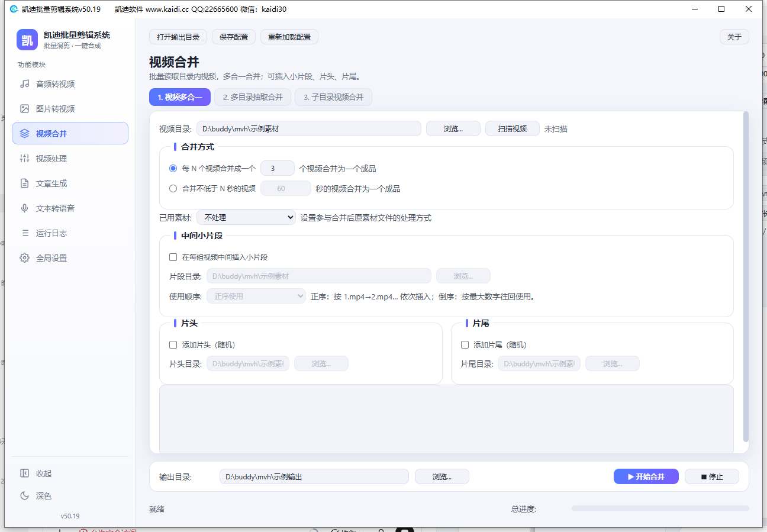The width and height of the screenshot is (767, 532).
Task: Click the title bar app icon
Action: (14, 9)
